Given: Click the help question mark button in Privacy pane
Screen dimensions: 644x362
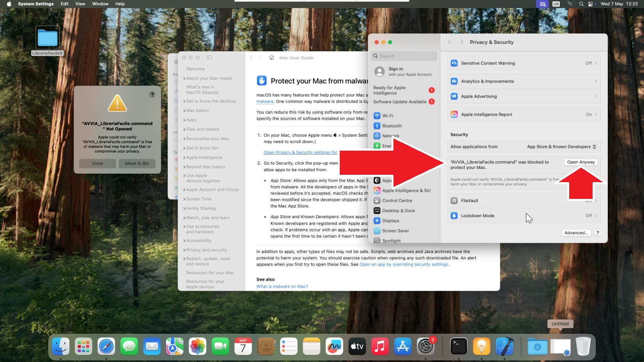Looking at the screenshot, I should (x=598, y=233).
